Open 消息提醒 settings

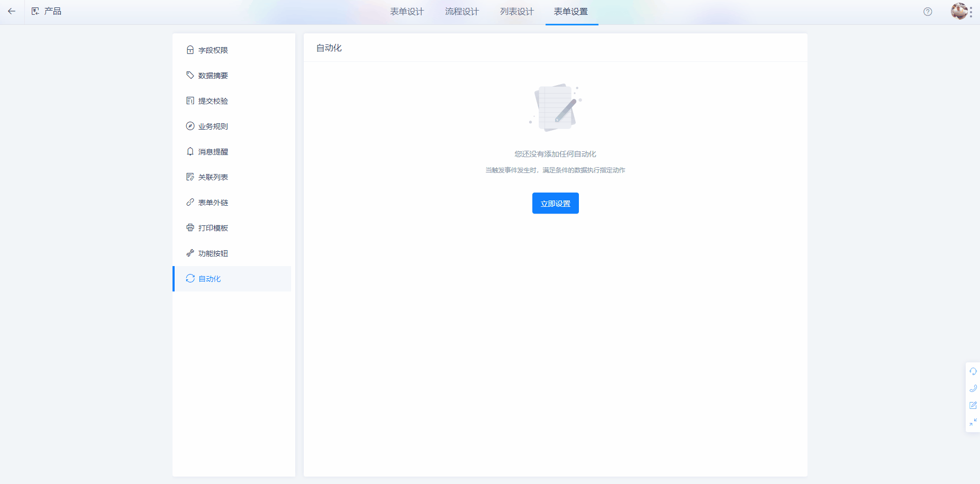[232, 152]
